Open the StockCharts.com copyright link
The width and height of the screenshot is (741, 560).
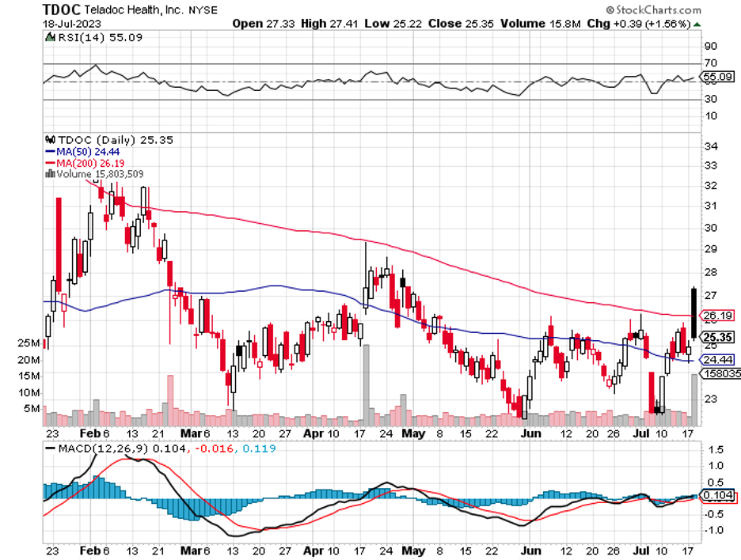657,10
